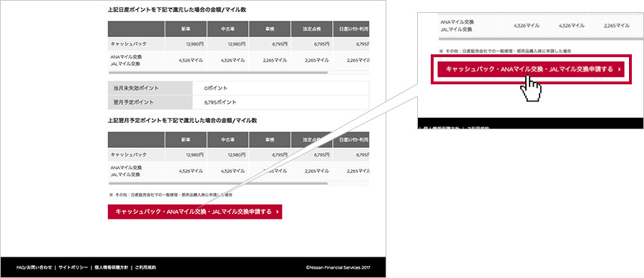This screenshot has width=644, height=278.
Task: Click 中古車 header in the 日産ポイント table
Action: [228, 29]
